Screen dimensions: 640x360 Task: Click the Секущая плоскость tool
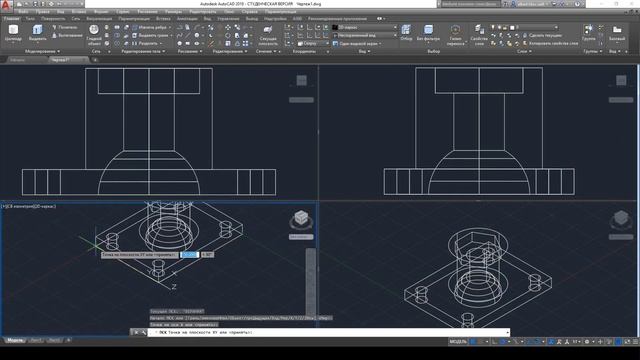coord(268,34)
